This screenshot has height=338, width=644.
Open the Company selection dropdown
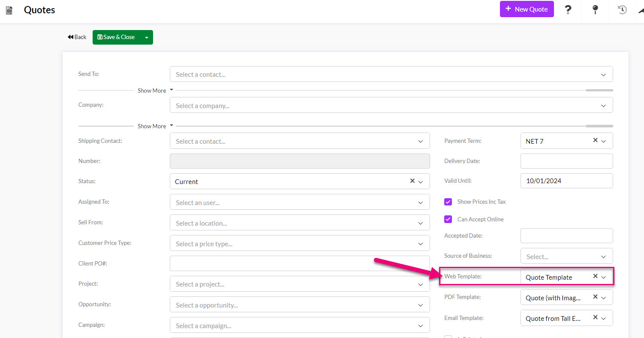(x=603, y=105)
